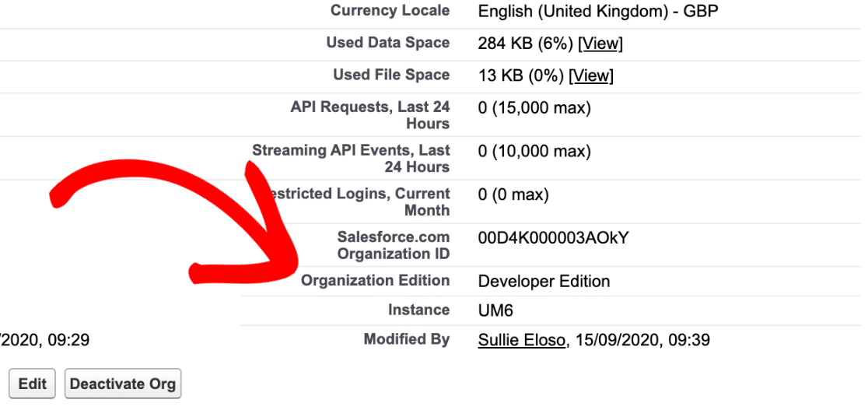Screen dimensions: 868x417
Task: Select the organization ID value 00D4K000003AOkY
Action: 554,238
